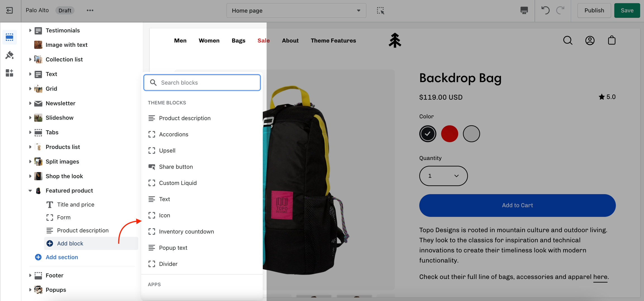
Task: Switch to desktop preview icon
Action: 524,10
